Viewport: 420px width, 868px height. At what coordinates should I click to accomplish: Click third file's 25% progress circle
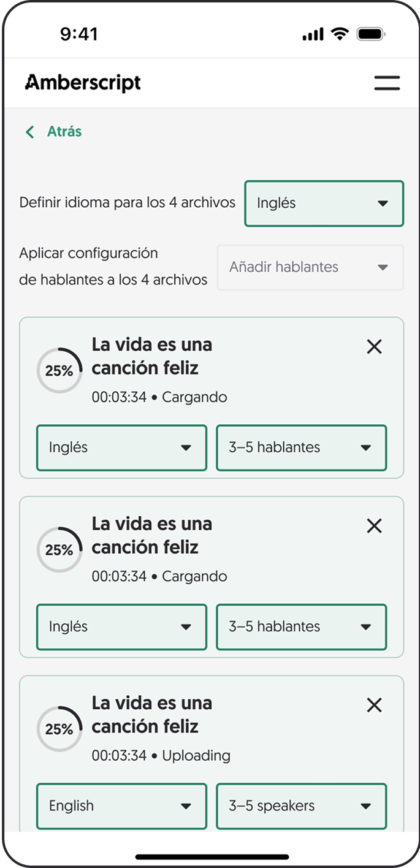click(59, 729)
